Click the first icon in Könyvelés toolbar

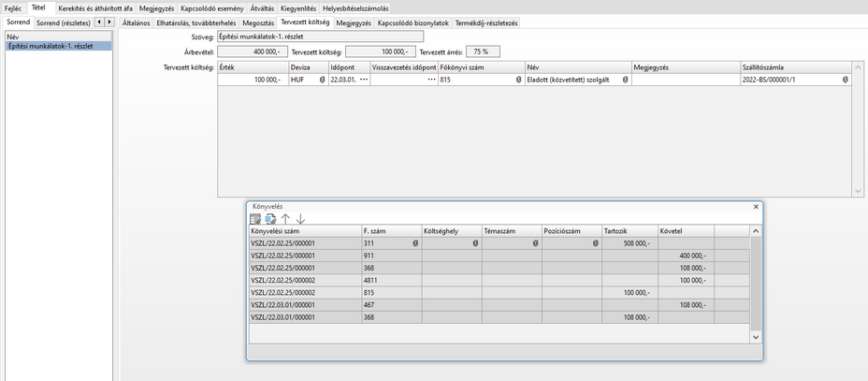click(x=255, y=218)
